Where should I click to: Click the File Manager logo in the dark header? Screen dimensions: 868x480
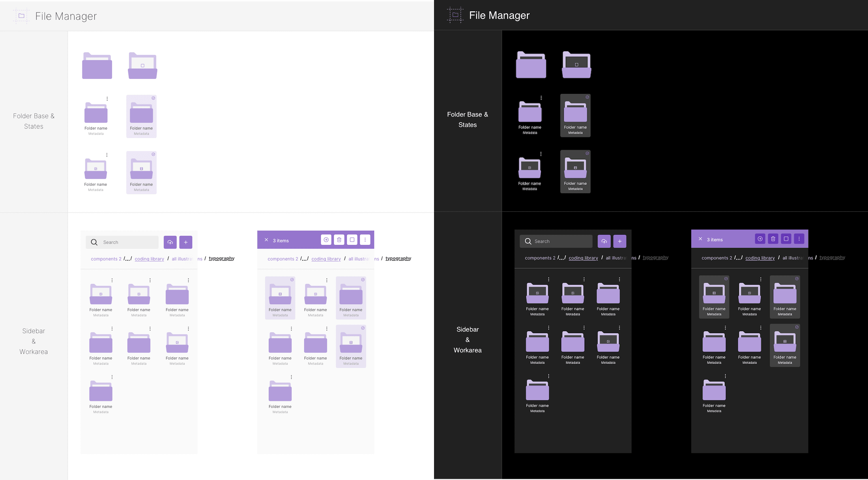(x=455, y=15)
